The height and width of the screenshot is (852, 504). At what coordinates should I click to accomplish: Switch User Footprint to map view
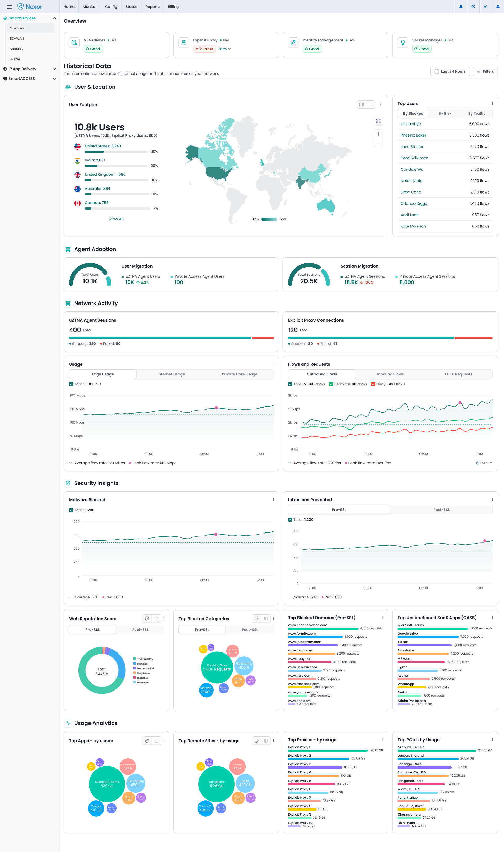361,105
